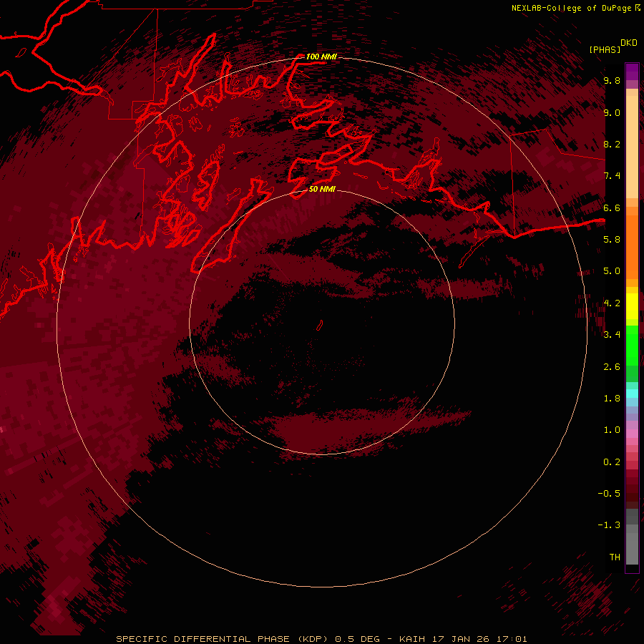Click the 9.8 value on the color scale

click(x=612, y=80)
